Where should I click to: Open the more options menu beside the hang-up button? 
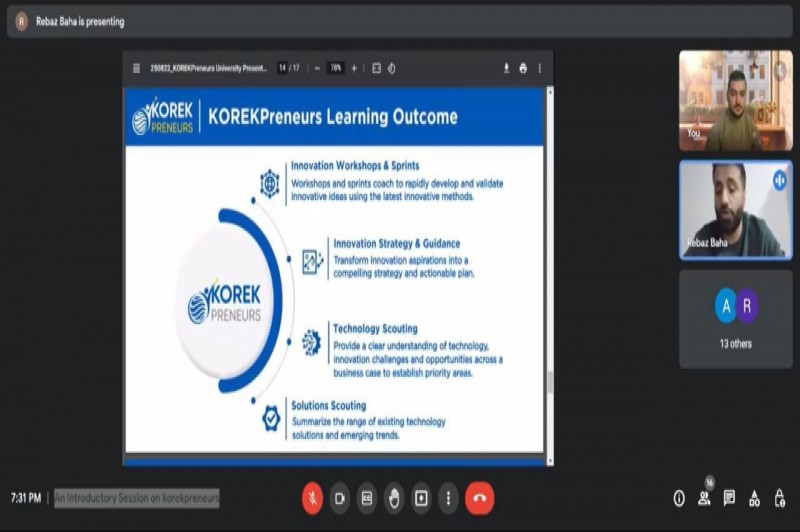coord(448,497)
